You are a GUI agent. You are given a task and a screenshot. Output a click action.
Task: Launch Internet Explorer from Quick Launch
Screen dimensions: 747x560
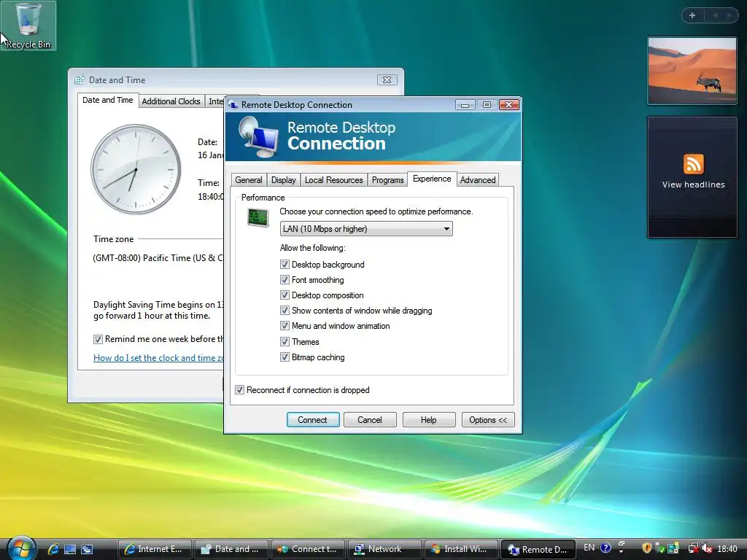(x=53, y=549)
